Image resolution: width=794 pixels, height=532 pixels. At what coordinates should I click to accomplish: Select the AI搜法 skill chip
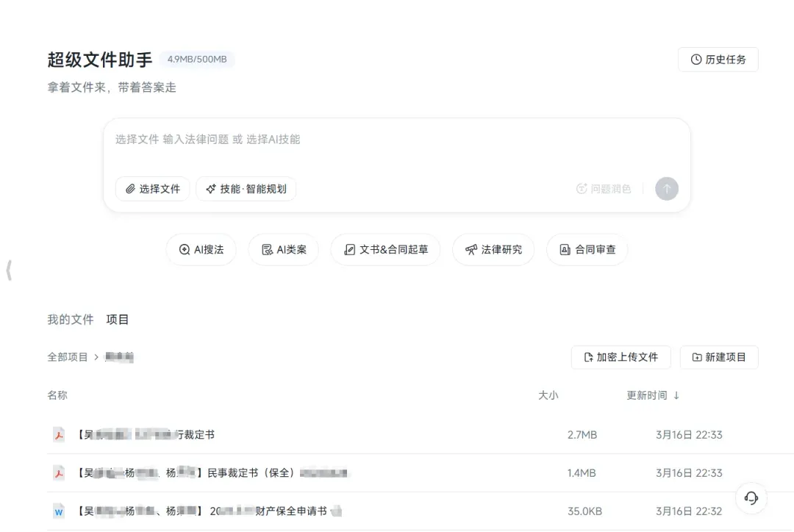click(x=201, y=250)
